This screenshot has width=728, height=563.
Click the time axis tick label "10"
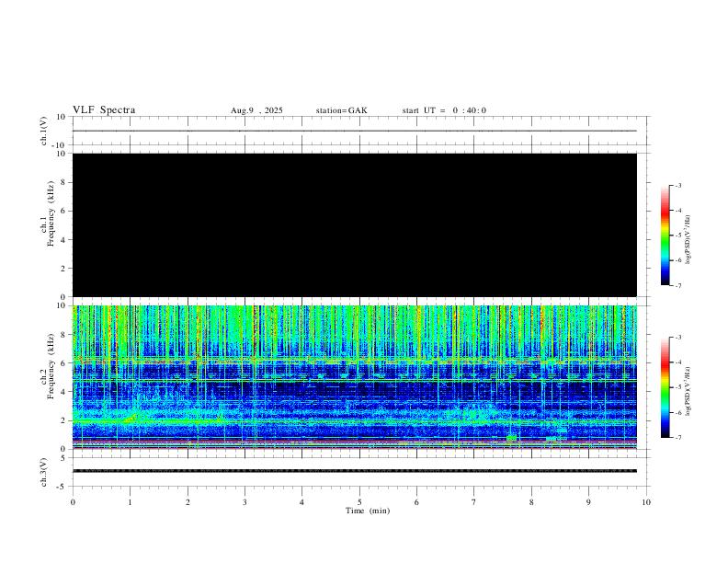(646, 502)
